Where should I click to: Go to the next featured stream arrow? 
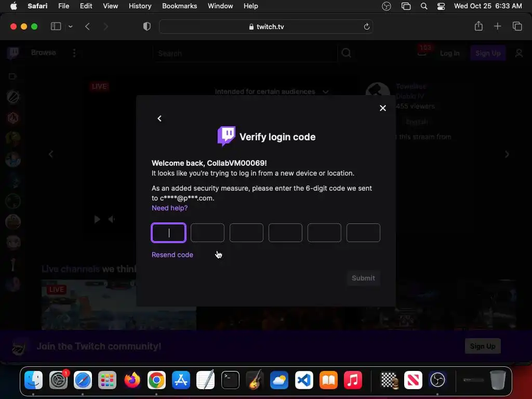[507, 154]
